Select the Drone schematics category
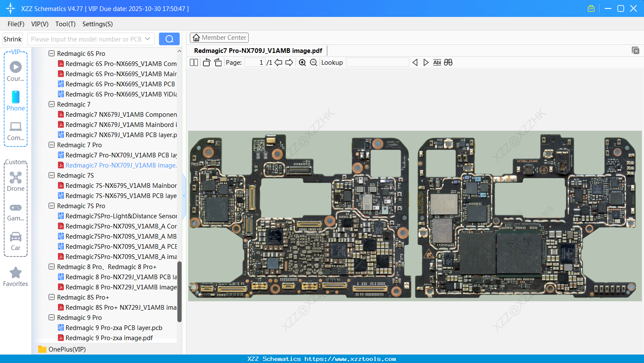 (16, 181)
